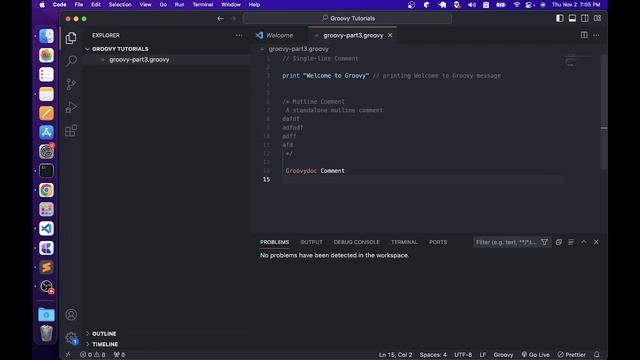
Task: Open the Run and Debug view
Action: (71, 107)
